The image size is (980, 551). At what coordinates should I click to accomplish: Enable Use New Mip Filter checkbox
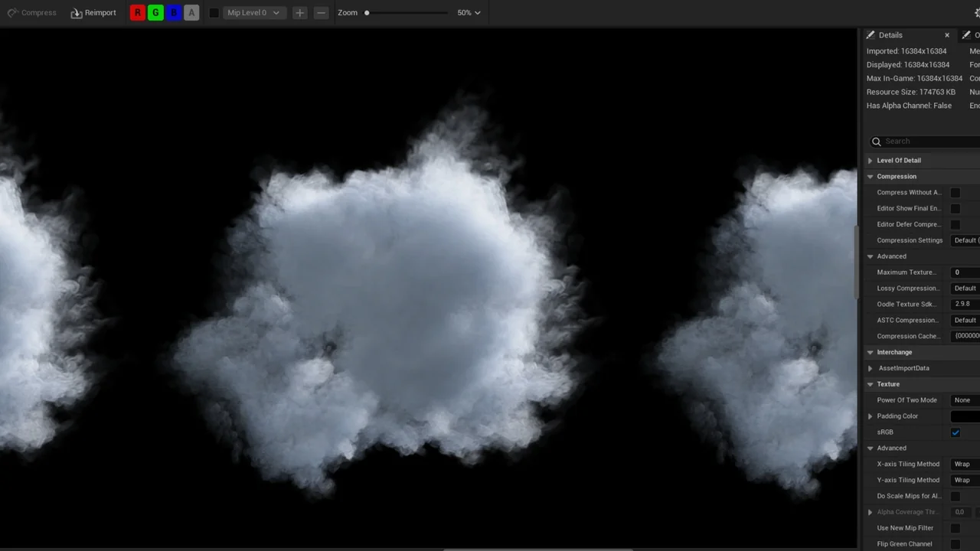click(x=955, y=528)
